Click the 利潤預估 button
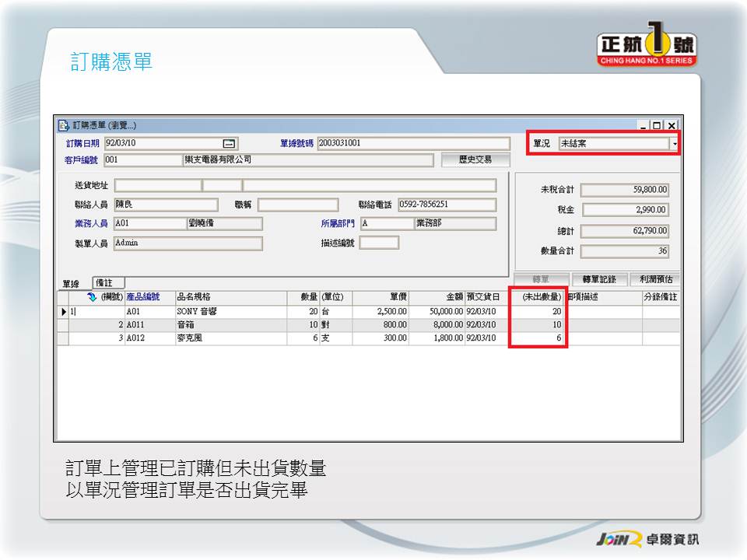This screenshot has width=747, height=560. [x=656, y=279]
